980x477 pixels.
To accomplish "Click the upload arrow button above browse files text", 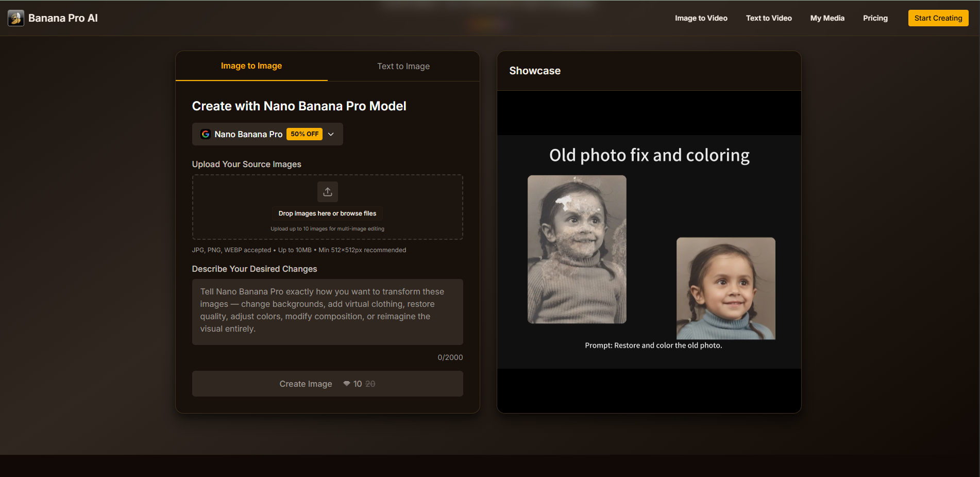I will coord(327,191).
